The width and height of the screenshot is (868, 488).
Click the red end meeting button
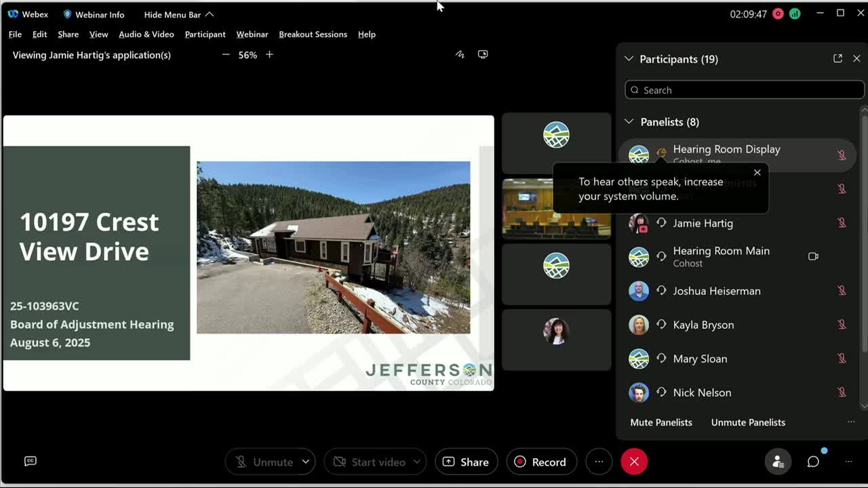634,462
